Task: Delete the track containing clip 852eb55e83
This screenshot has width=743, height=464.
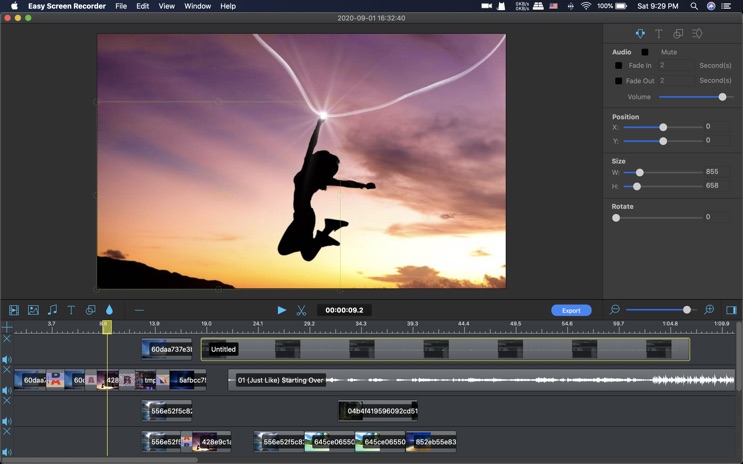Action: click(x=7, y=431)
